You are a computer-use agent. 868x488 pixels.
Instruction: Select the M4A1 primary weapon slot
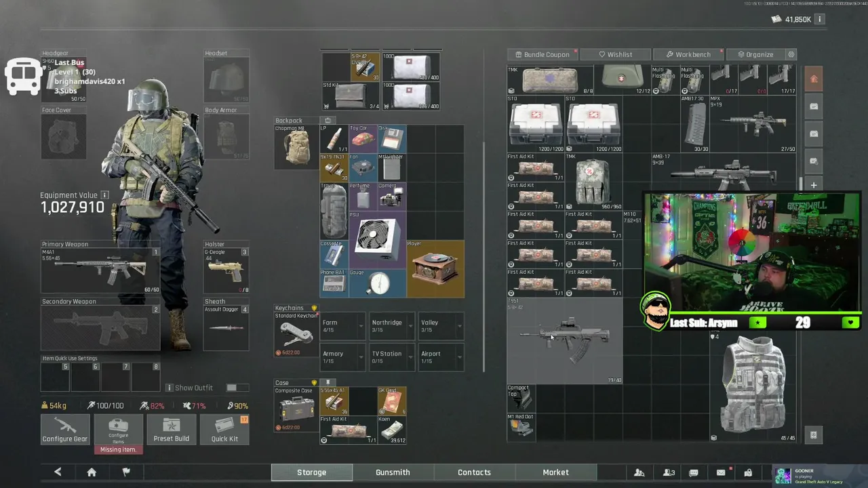pos(100,271)
